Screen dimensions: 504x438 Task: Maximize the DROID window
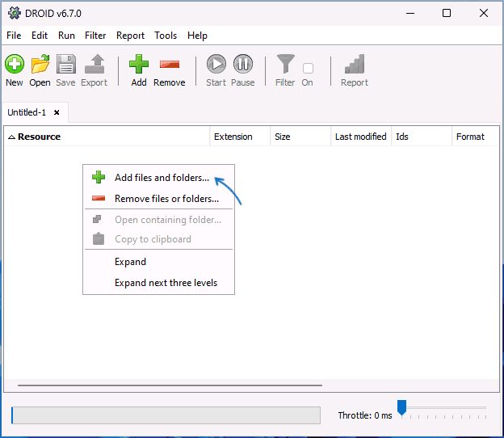click(447, 13)
